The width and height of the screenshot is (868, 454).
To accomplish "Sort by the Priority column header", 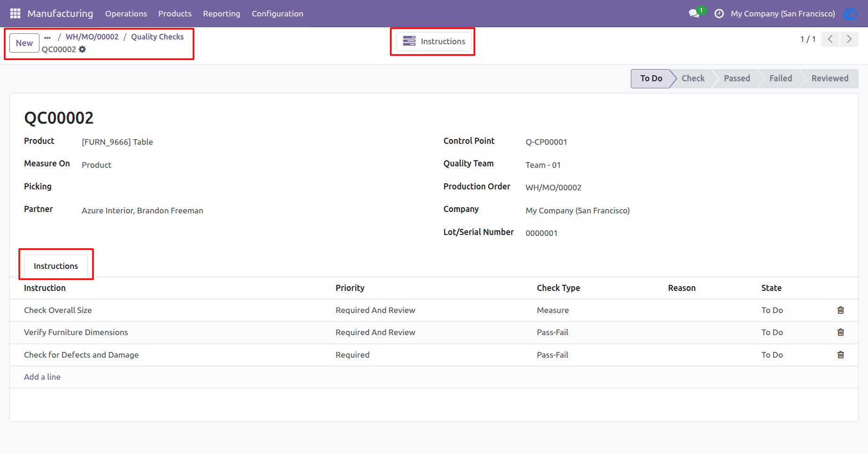I will [x=350, y=288].
